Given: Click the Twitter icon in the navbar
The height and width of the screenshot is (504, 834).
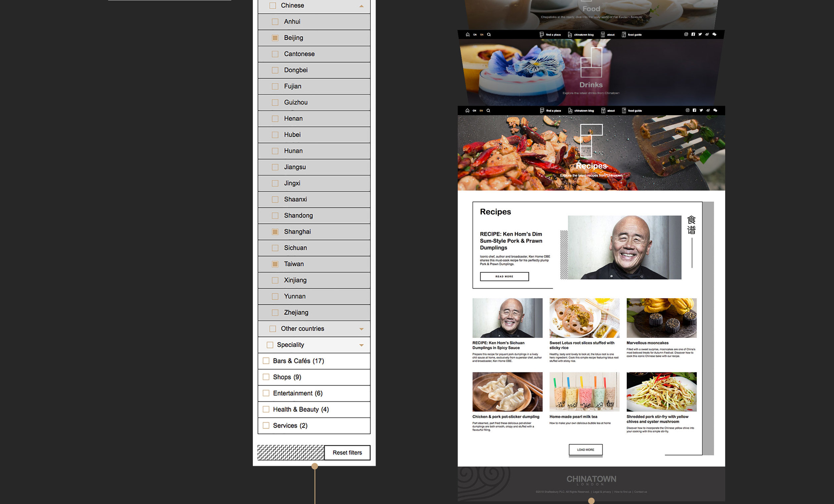Looking at the screenshot, I should tap(701, 110).
